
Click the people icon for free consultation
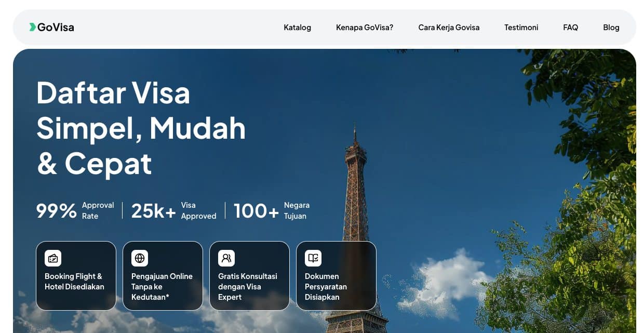(226, 258)
